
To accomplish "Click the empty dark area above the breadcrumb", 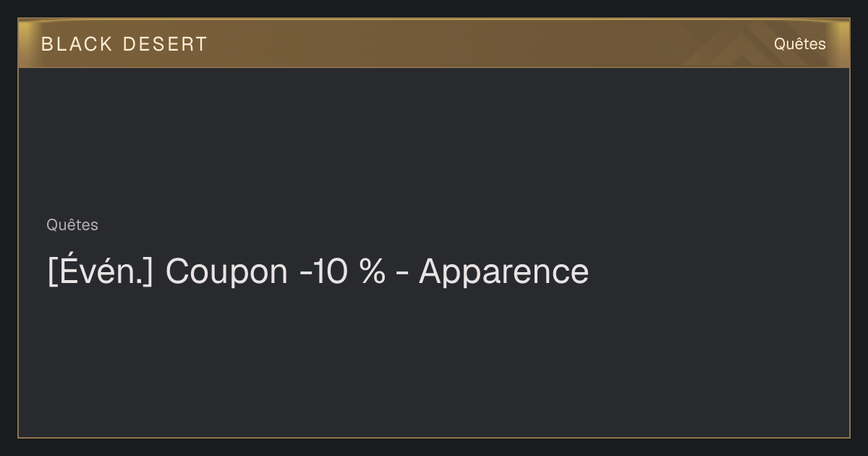I will pos(434,141).
